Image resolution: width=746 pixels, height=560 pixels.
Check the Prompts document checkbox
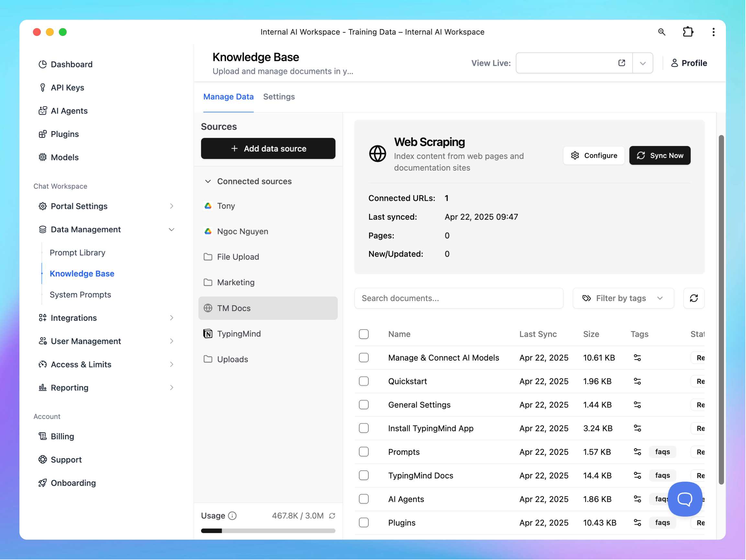click(364, 452)
